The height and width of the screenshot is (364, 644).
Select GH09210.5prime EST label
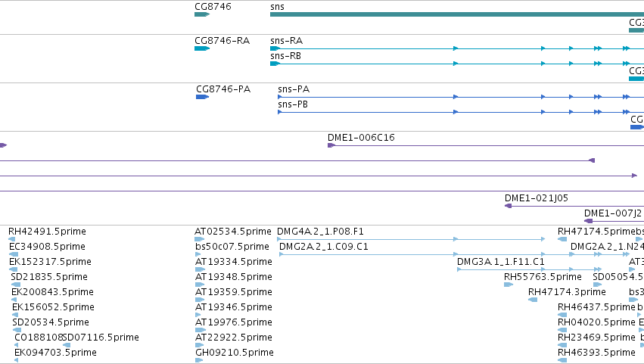point(235,353)
